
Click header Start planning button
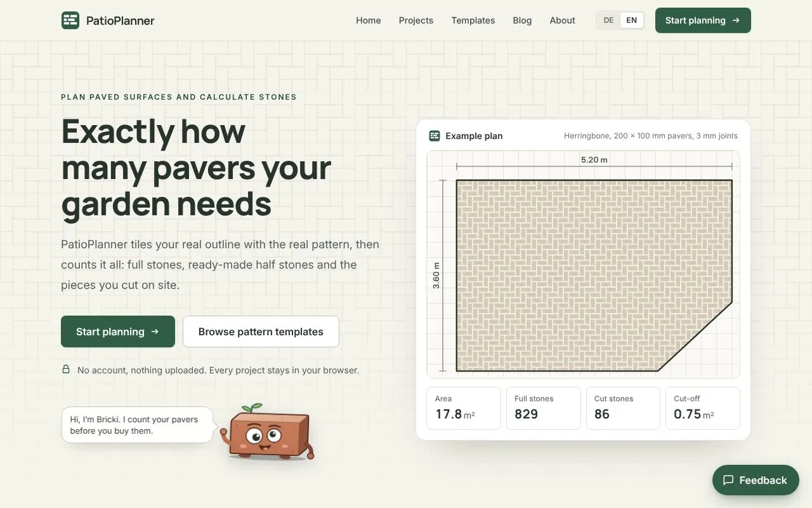tap(703, 20)
